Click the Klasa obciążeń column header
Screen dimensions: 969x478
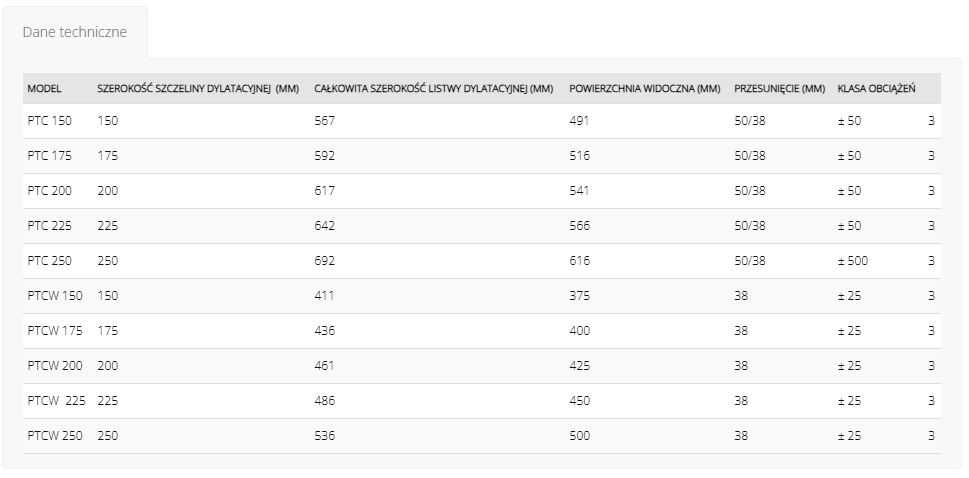point(876,89)
